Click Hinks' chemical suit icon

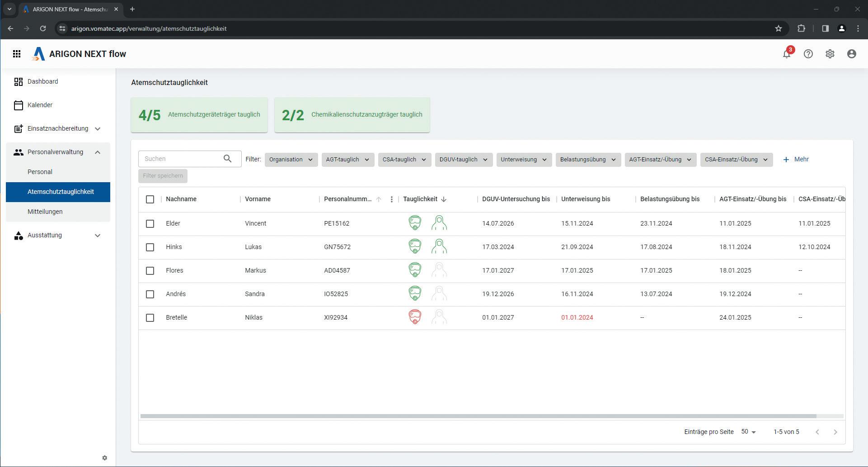click(439, 246)
